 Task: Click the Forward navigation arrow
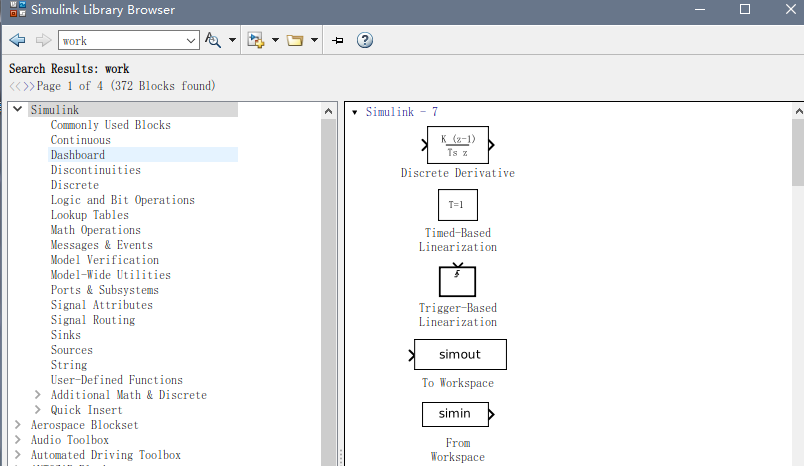point(43,40)
